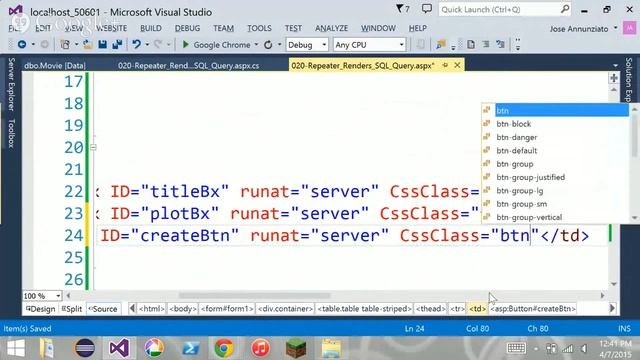Open the WEBSITE menu

tap(111, 28)
